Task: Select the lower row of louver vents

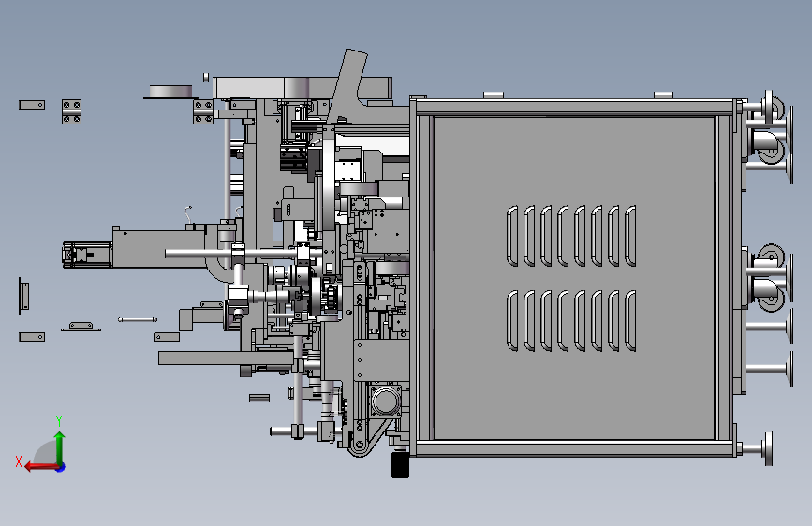Action: pos(571,321)
